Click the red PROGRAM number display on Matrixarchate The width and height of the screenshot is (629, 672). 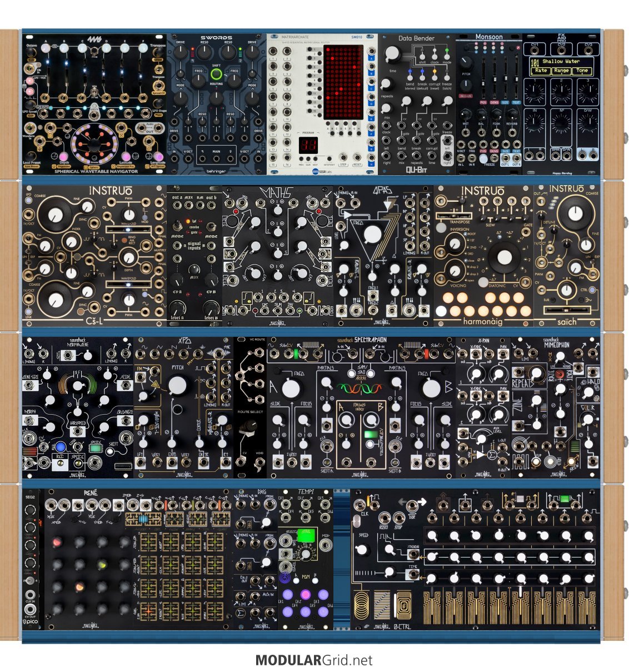[x=308, y=146]
